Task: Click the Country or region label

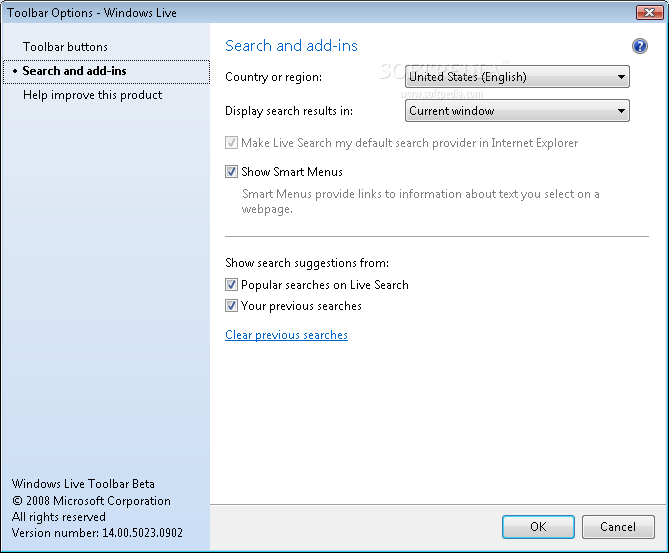Action: point(273,77)
